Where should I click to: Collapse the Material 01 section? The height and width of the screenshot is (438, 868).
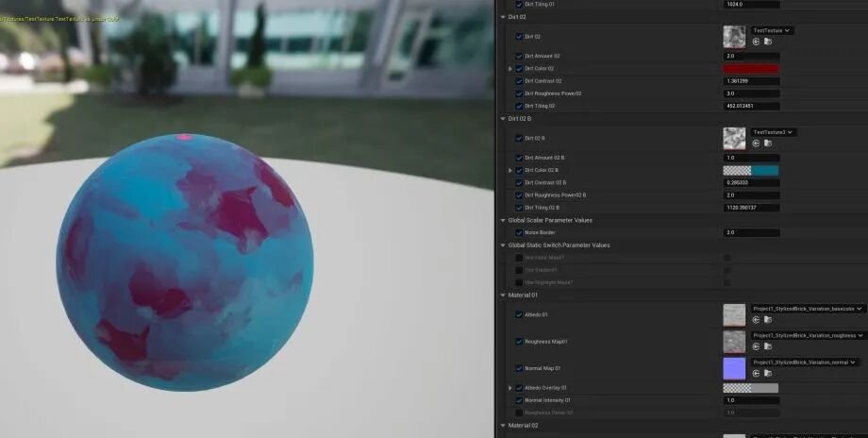(x=503, y=295)
